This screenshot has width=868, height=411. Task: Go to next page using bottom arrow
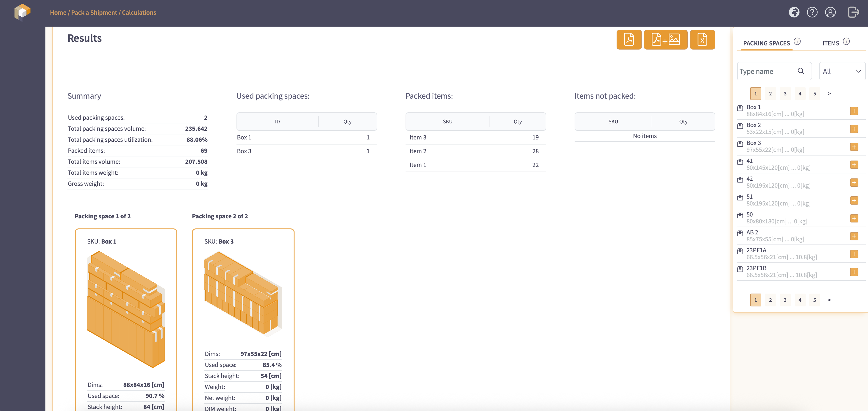pyautogui.click(x=829, y=300)
